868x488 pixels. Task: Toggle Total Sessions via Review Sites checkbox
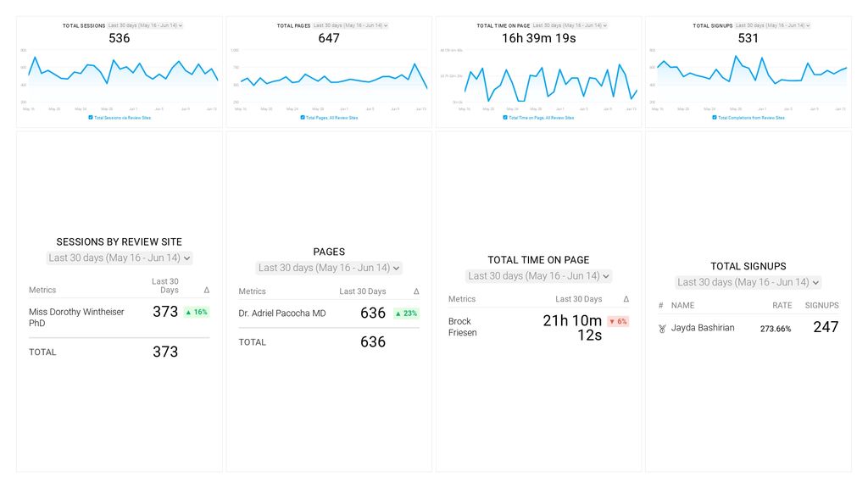pos(91,118)
